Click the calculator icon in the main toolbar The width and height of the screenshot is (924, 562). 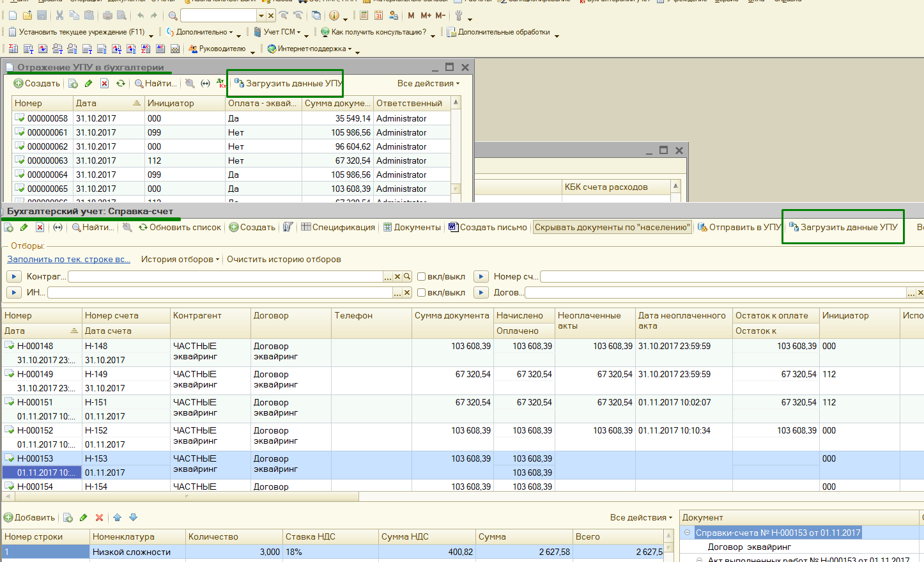(x=364, y=15)
